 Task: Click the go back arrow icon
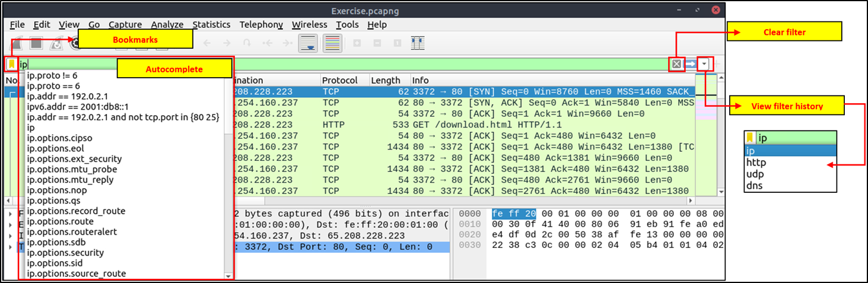(207, 43)
